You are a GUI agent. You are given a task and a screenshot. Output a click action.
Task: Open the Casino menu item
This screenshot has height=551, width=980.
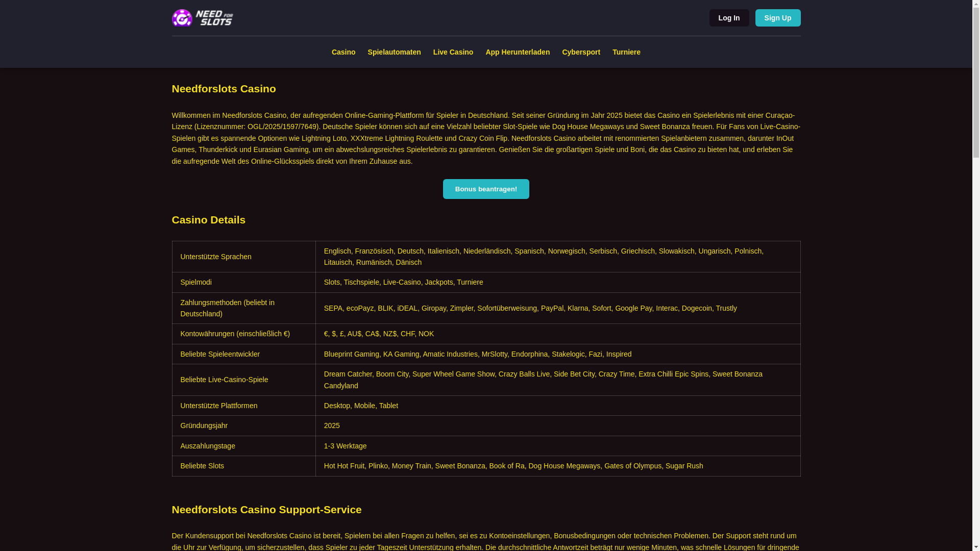344,52
